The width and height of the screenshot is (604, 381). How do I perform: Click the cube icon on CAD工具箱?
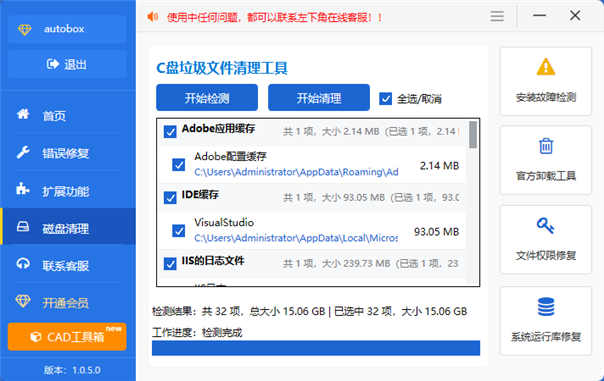click(36, 337)
